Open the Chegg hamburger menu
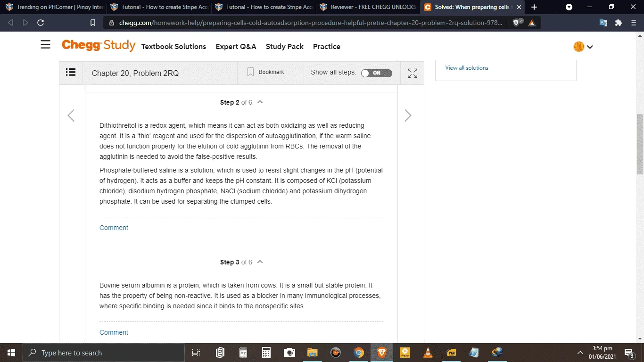The image size is (644, 362). [45, 45]
